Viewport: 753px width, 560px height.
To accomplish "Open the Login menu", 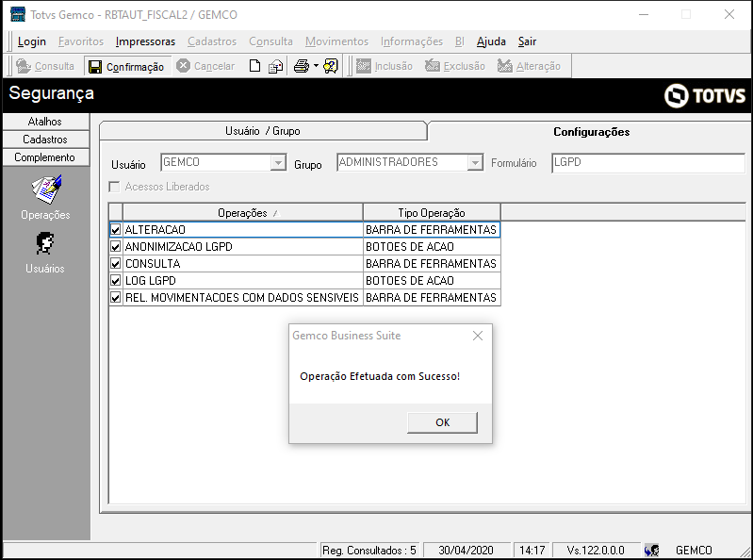I will tap(32, 41).
